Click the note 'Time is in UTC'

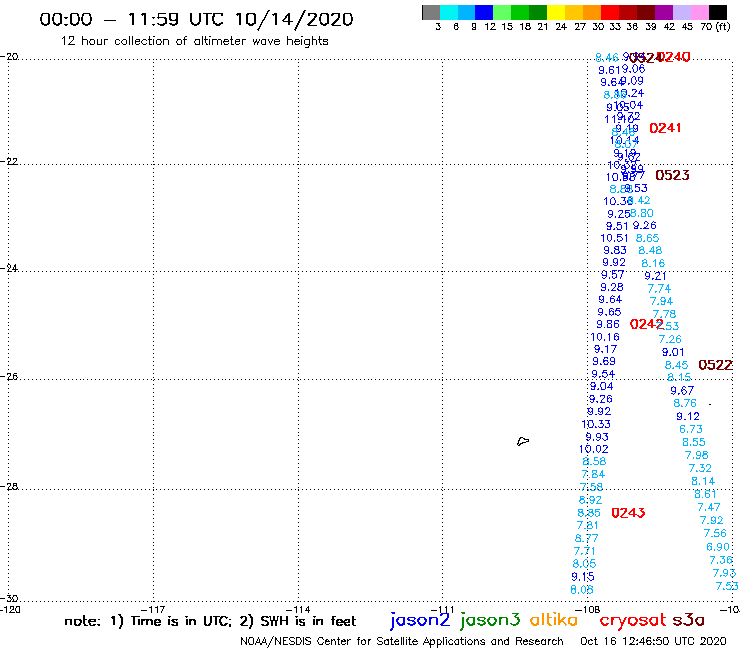click(x=181, y=621)
